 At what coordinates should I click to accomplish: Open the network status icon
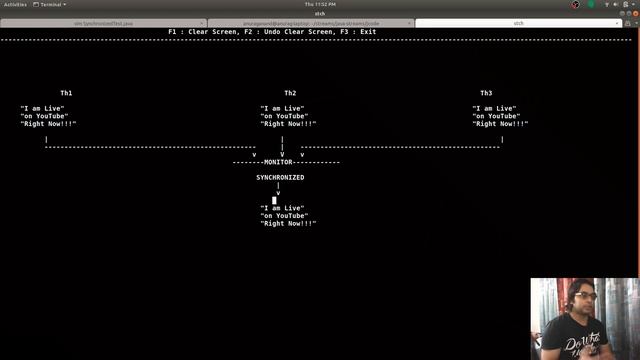coord(607,4)
